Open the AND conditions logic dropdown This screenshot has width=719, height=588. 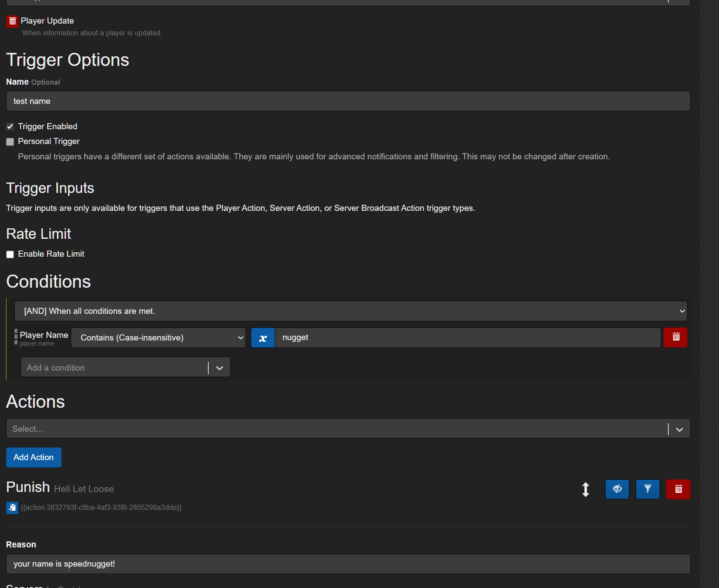click(x=351, y=311)
